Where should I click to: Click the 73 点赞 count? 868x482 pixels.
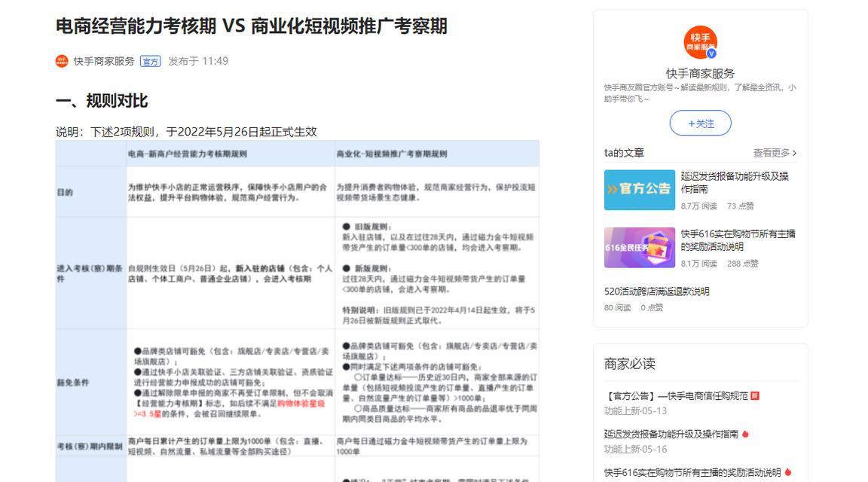(740, 206)
